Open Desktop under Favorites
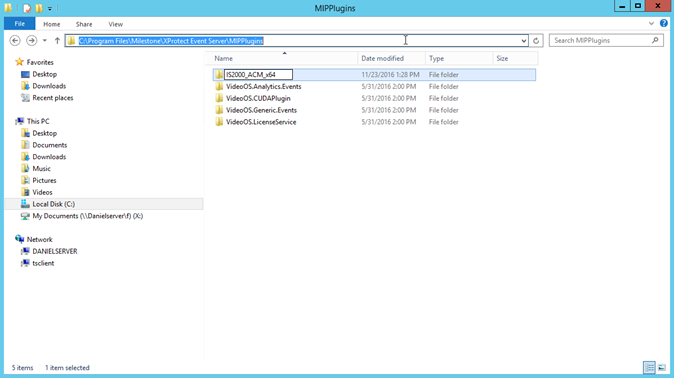674x378 pixels. 45,74
